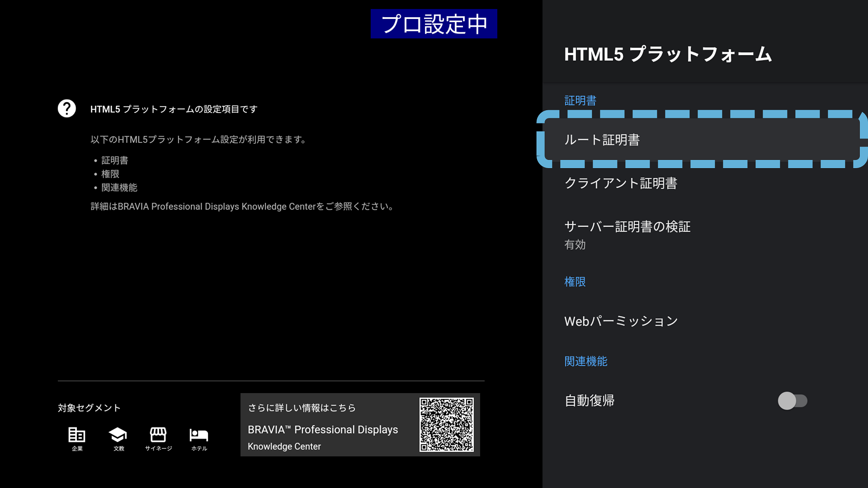Screen dimensions: 868x488
Task: Click the サイネージ storefront icon
Action: point(158,435)
